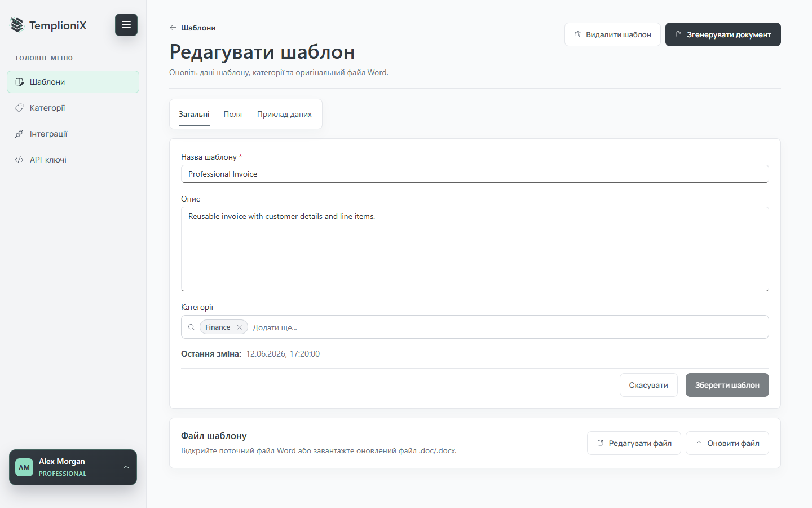Click upload arrow icon in Оновити файл

(x=699, y=443)
